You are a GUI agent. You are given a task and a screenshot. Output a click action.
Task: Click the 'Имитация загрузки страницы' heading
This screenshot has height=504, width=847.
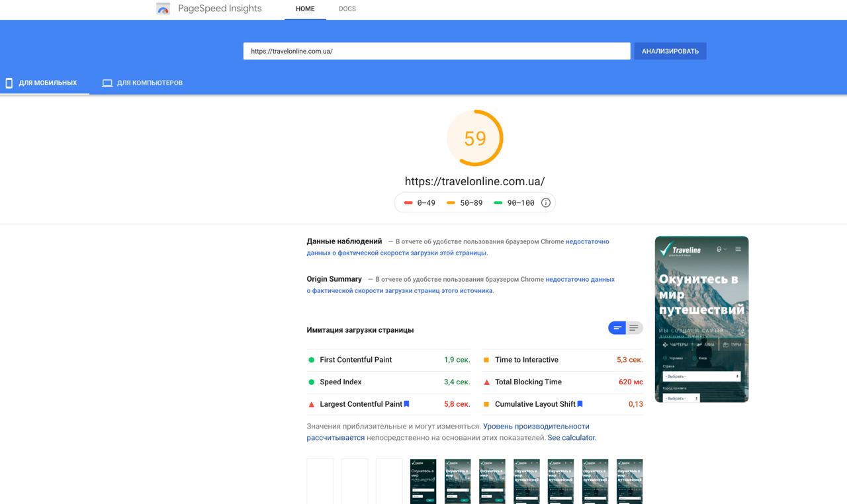[x=360, y=330]
